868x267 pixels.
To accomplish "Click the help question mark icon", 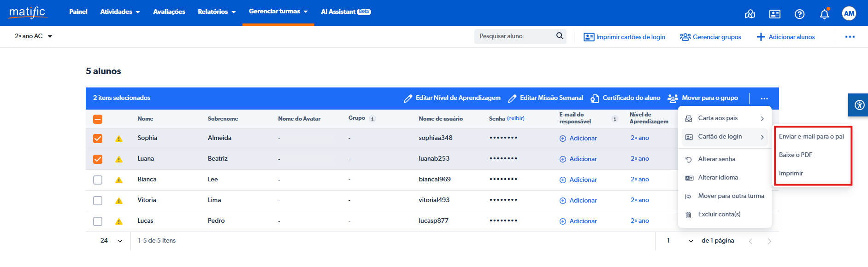I will point(799,14).
